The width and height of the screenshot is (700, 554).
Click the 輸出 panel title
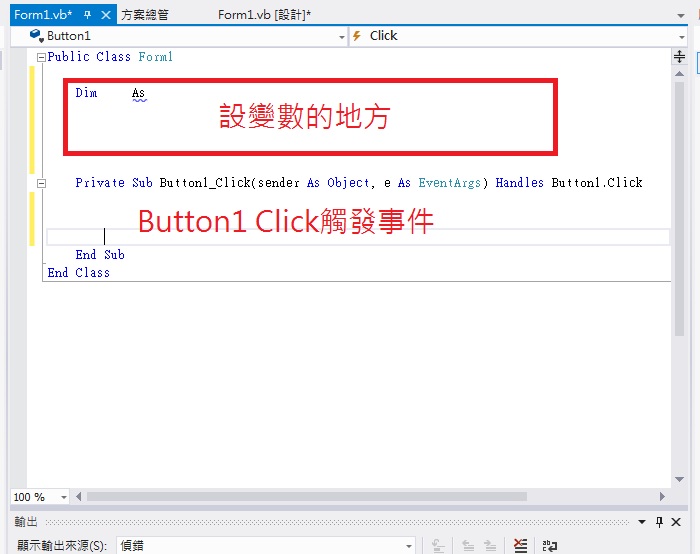[x=26, y=521]
